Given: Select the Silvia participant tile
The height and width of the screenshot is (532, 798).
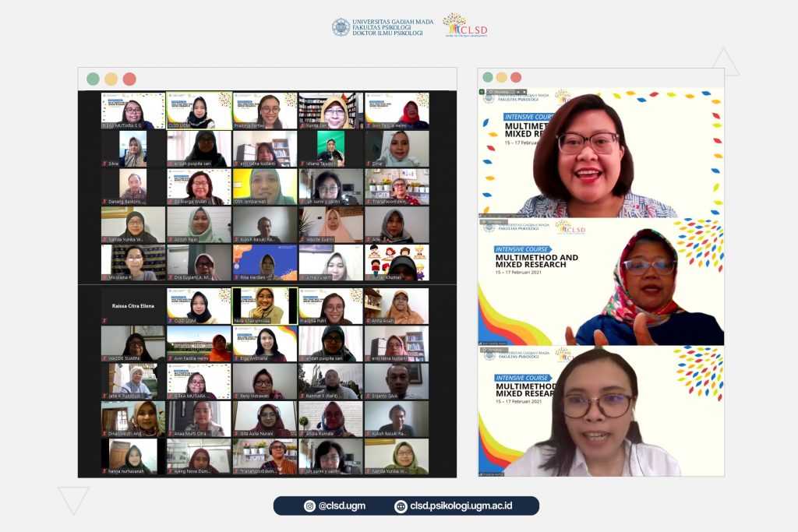Looking at the screenshot, I should [x=133, y=149].
